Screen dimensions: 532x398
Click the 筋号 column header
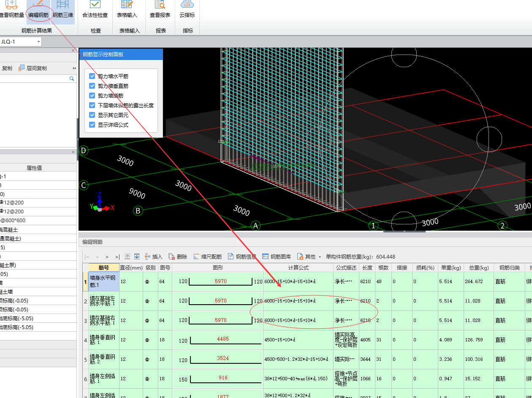coord(104,267)
